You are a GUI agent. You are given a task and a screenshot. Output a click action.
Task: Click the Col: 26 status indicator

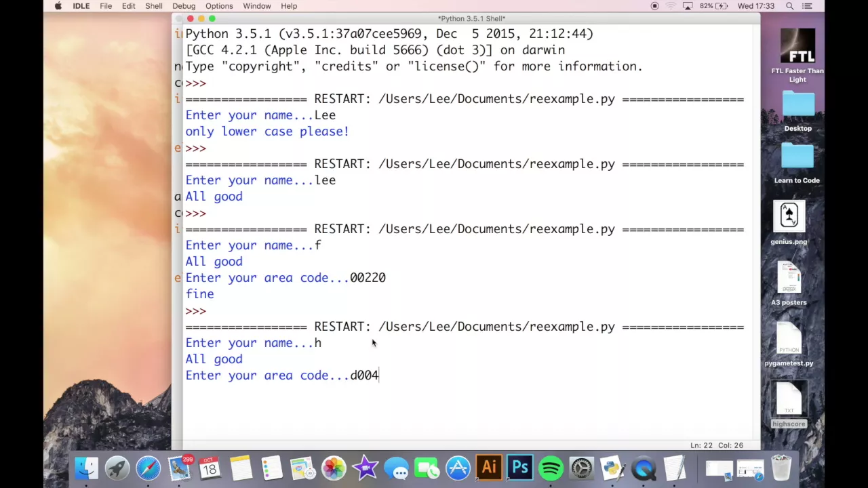coord(730,445)
